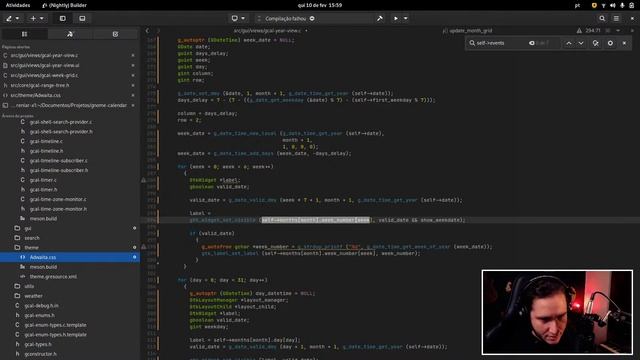The height and width of the screenshot is (360, 640).
Task: Open page src/gui/views/gcal-week-grid.c
Action: [44, 76]
